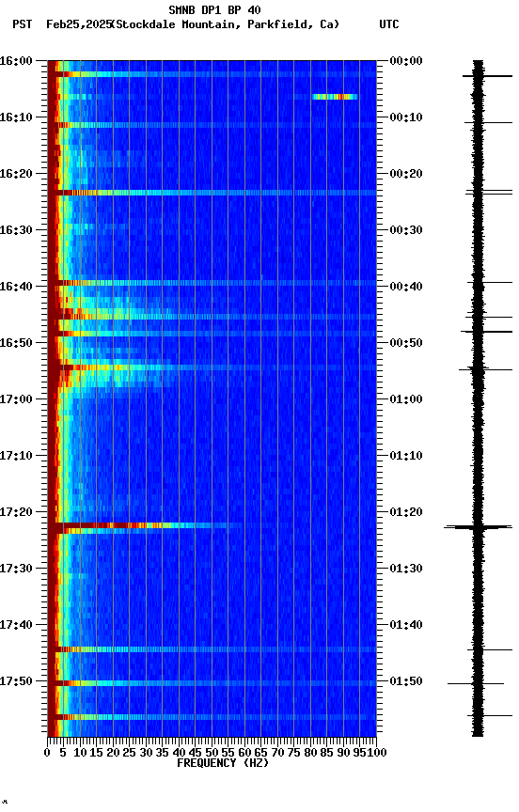Screen dimensions: 519x812
Task: Click the 25 Hz frequency axis label
Action: [x=130, y=753]
